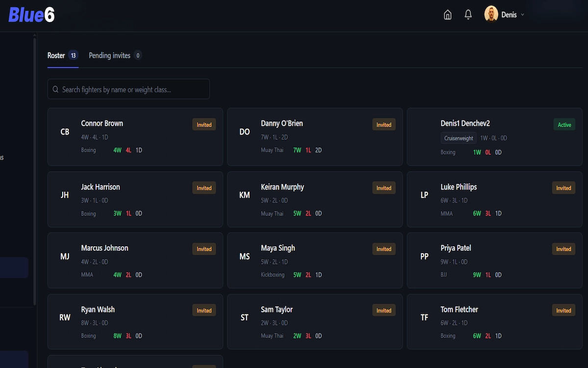Click the search magnifier icon

(x=56, y=89)
